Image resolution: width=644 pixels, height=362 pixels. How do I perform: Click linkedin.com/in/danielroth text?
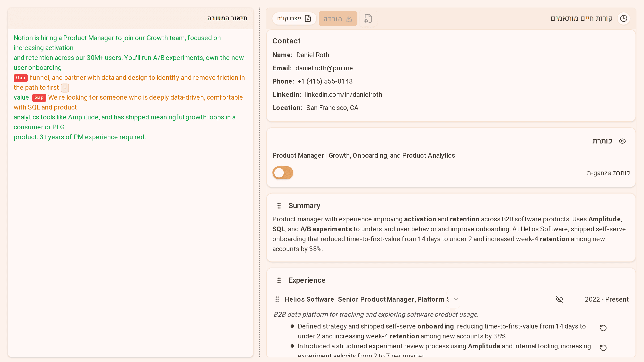(343, 94)
